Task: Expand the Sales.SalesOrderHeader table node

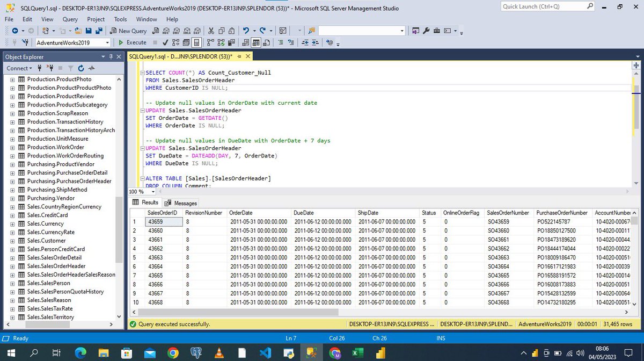Action: pyautogui.click(x=12, y=266)
